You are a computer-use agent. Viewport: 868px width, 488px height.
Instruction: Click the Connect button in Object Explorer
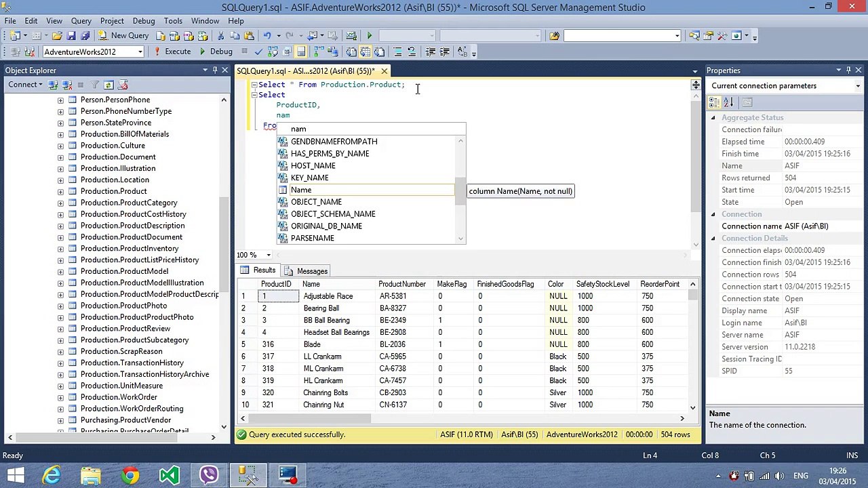[25, 85]
